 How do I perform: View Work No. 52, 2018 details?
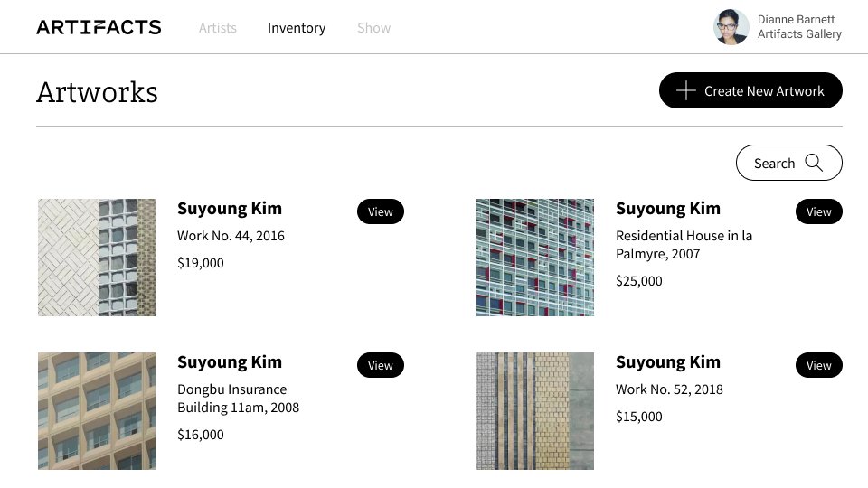[818, 365]
